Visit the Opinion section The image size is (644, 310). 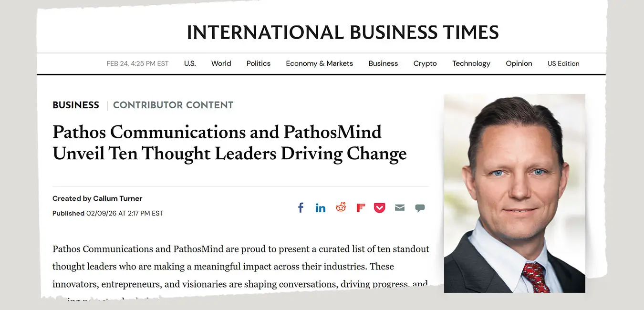[519, 63]
